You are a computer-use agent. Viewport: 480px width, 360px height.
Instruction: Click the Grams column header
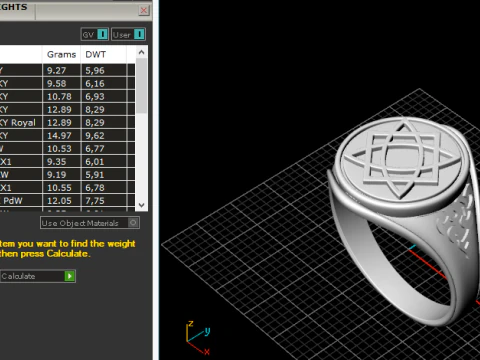(x=61, y=54)
